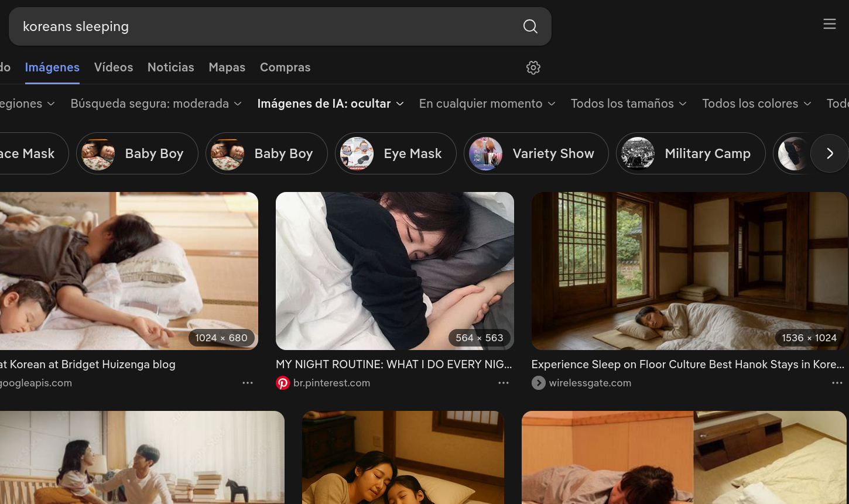Click the Pinterest logo icon

283,383
